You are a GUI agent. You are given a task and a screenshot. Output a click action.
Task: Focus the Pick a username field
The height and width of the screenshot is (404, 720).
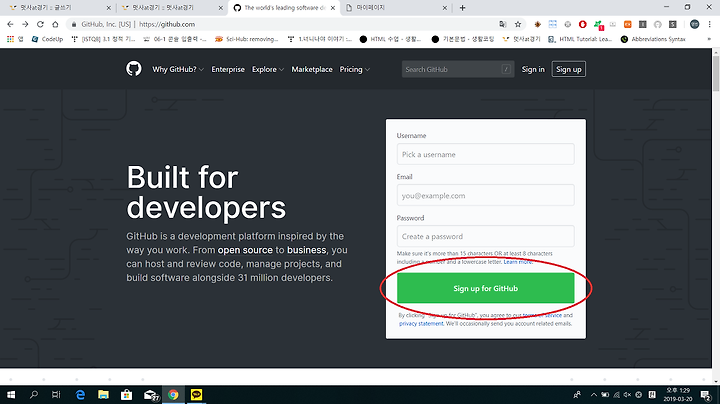point(485,154)
